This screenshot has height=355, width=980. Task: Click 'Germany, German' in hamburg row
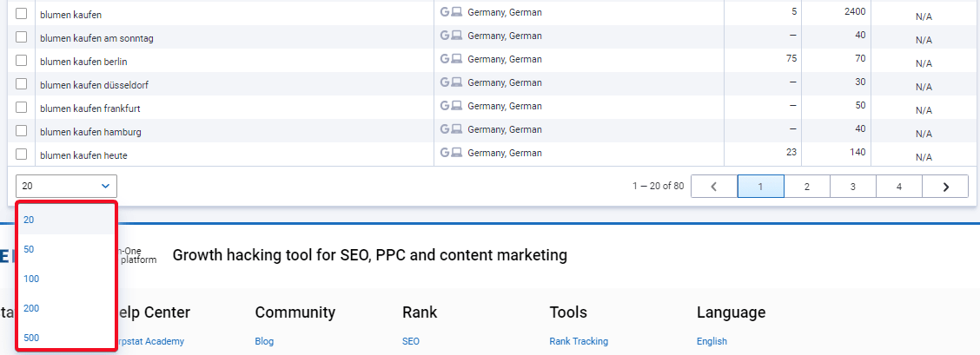coord(505,129)
